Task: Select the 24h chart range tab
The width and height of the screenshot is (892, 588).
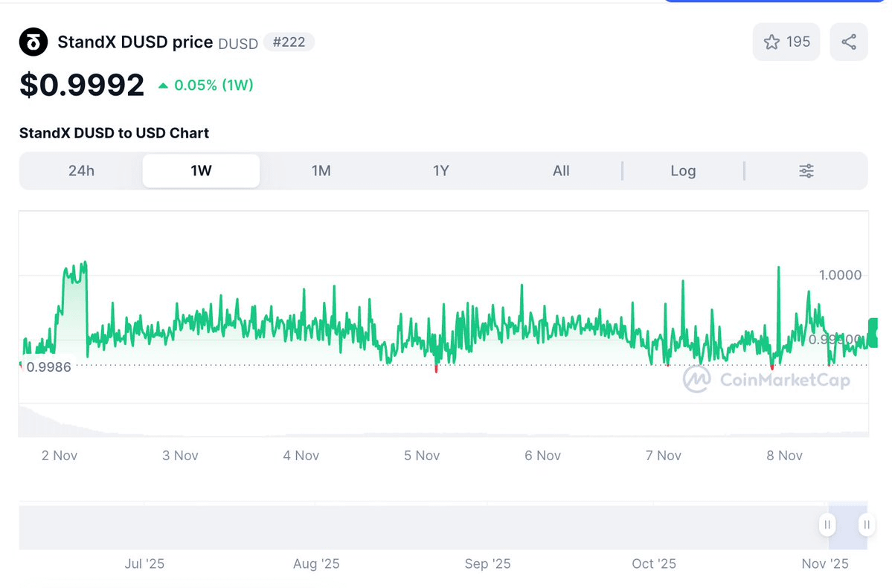Action: 81,170
